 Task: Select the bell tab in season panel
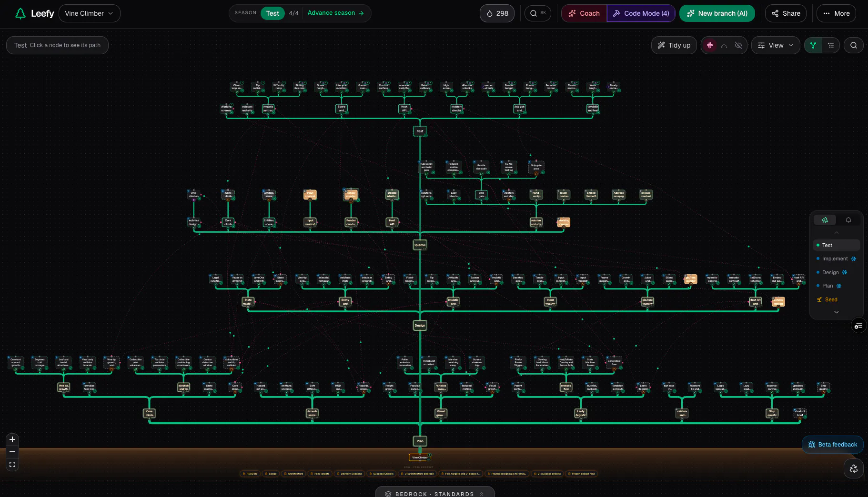coord(848,219)
